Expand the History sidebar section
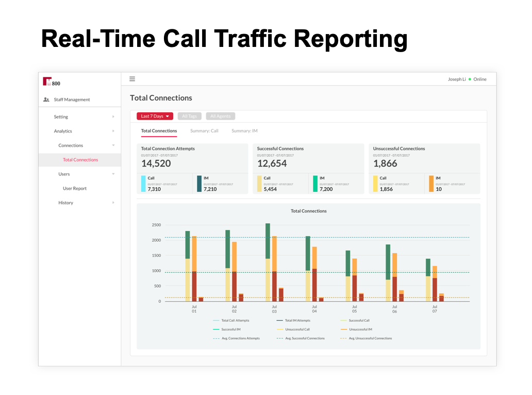Image resolution: width=532 pixels, height=395 pixels. click(66, 202)
